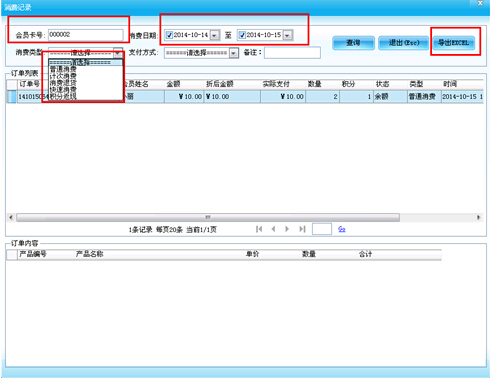Click the 产品编号 column header
Screen dimensions: 491x380
point(46,254)
